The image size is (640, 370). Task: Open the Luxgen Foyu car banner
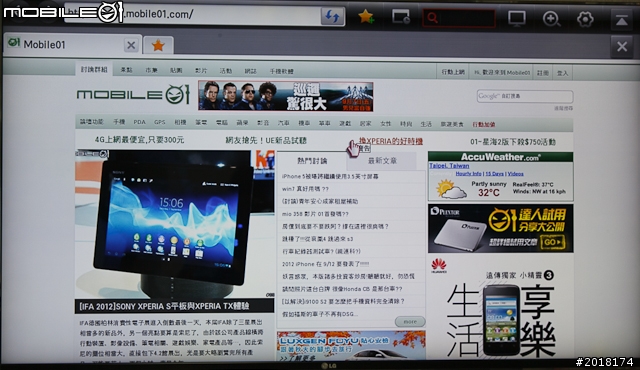pos(351,346)
